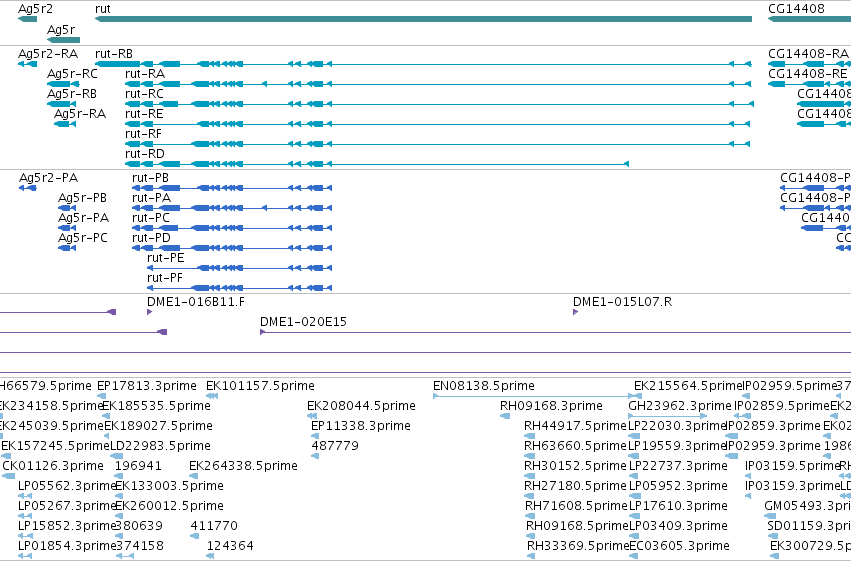Open the Ag5r2-RA transcript label

[48, 54]
